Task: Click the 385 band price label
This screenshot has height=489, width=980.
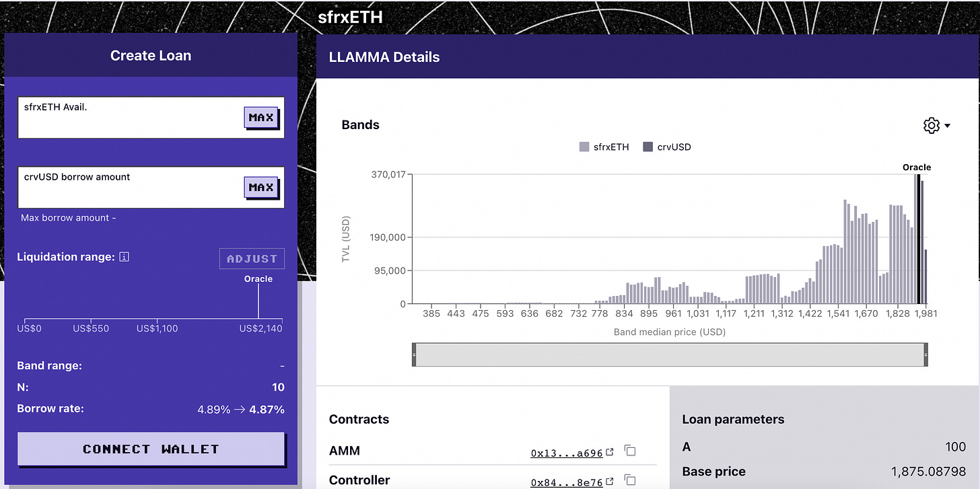Action: 431,313
